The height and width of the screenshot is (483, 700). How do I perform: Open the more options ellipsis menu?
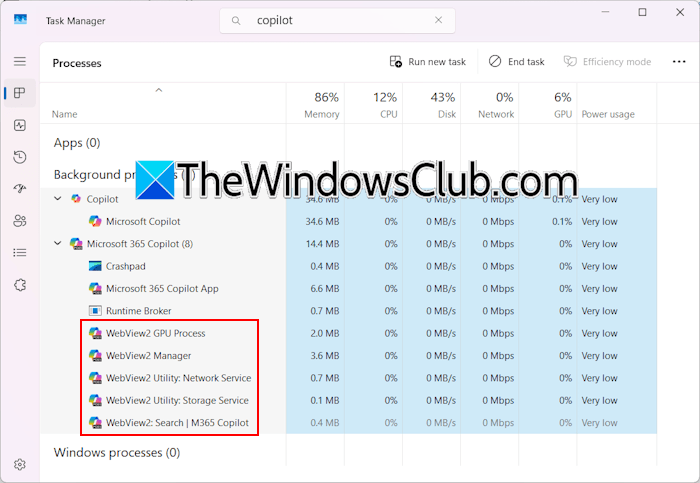(679, 62)
